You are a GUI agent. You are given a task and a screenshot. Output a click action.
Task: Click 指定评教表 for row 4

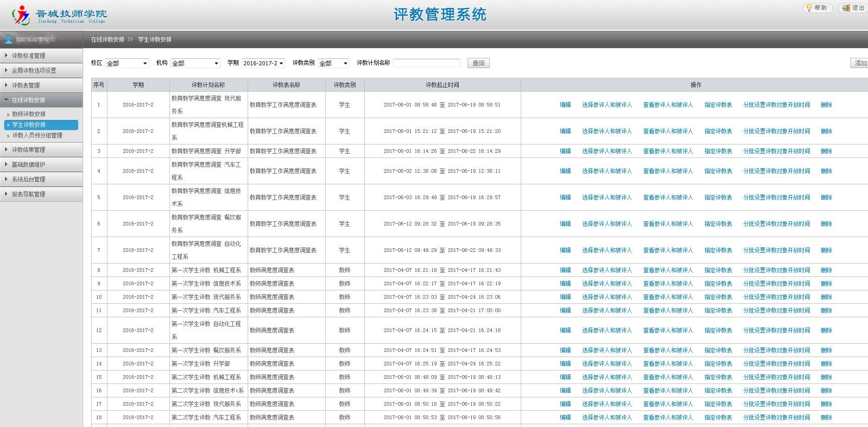tap(718, 171)
